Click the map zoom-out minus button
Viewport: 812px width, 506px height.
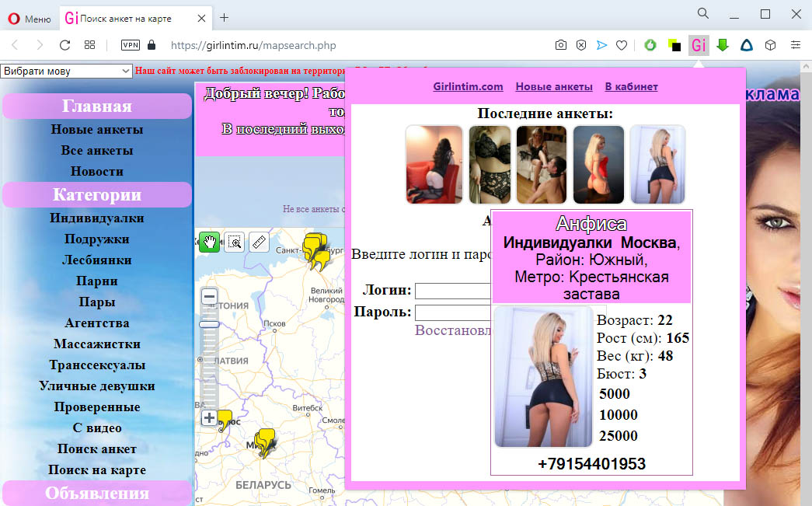(x=209, y=297)
